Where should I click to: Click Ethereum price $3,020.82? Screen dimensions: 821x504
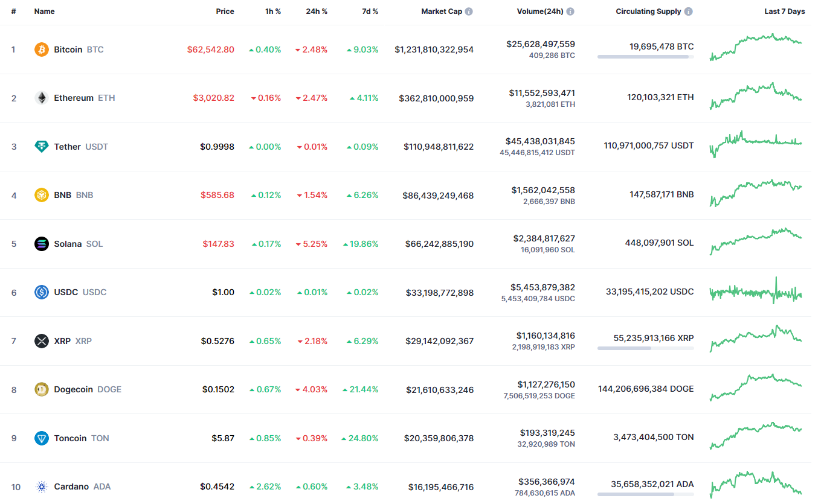[214, 98]
